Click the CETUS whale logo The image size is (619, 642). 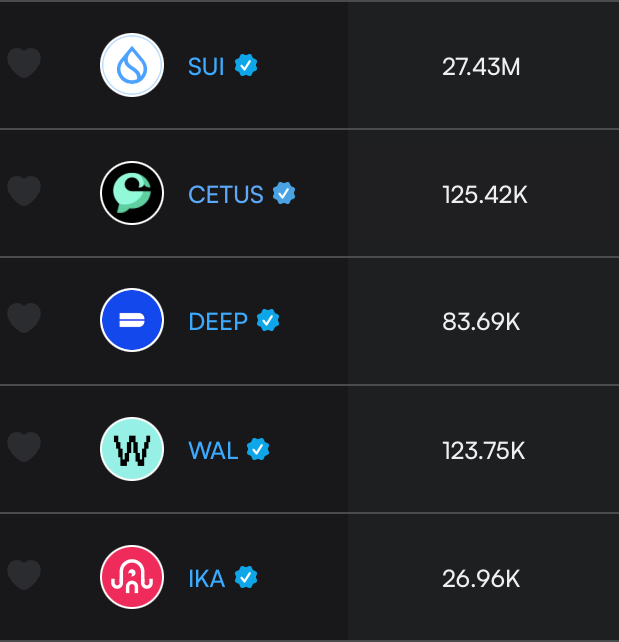point(132,193)
